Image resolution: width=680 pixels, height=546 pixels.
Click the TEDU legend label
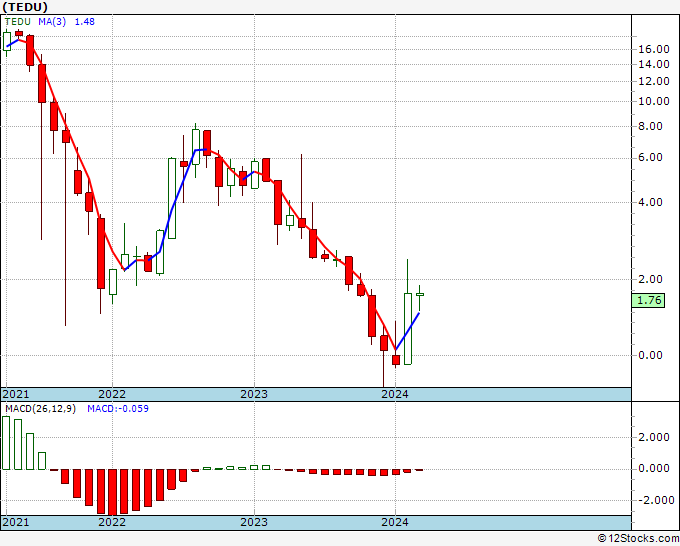(x=18, y=22)
